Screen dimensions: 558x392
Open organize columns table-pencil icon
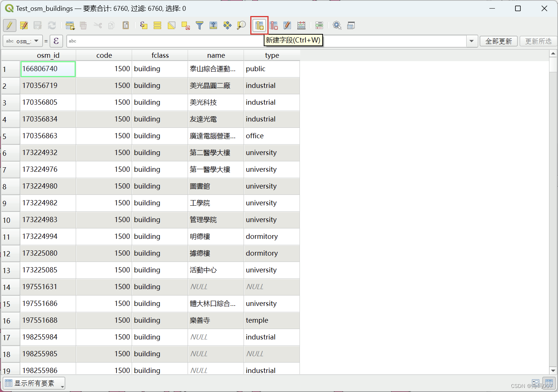[x=287, y=25]
